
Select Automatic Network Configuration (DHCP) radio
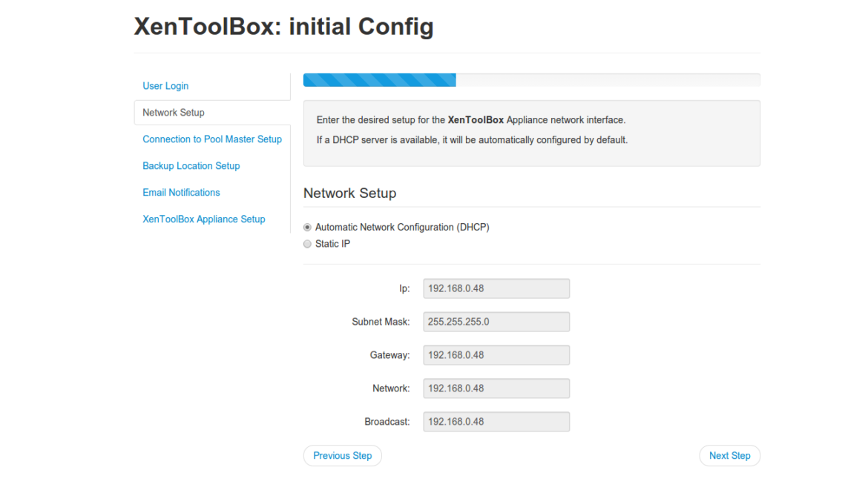(307, 228)
